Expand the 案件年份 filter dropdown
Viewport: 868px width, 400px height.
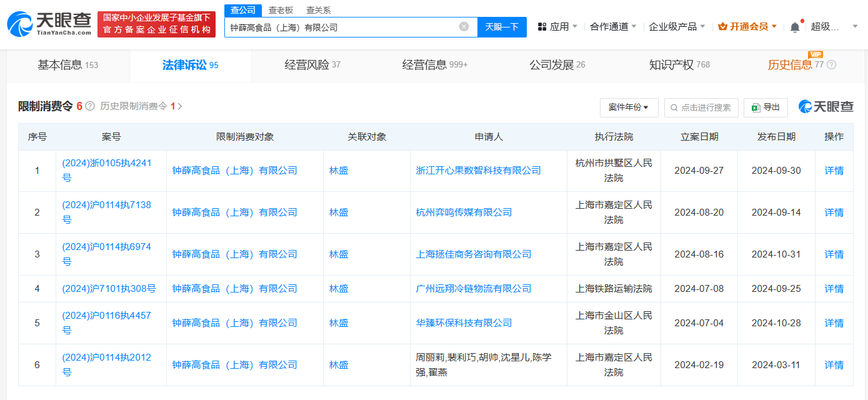click(x=628, y=107)
